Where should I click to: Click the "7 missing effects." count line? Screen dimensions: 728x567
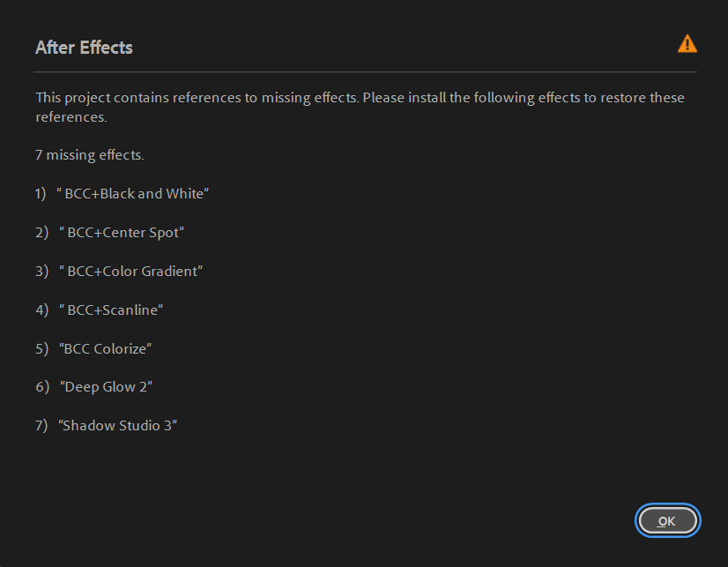point(89,155)
